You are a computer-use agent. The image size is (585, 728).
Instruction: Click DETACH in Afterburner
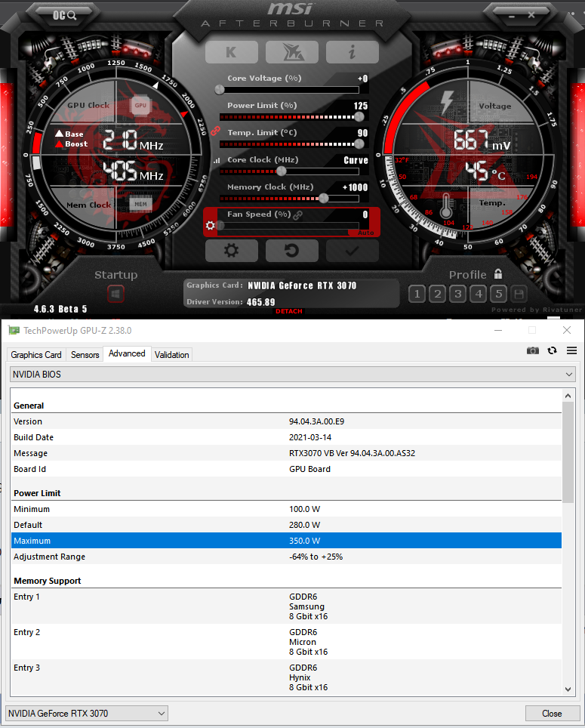pos(289,311)
